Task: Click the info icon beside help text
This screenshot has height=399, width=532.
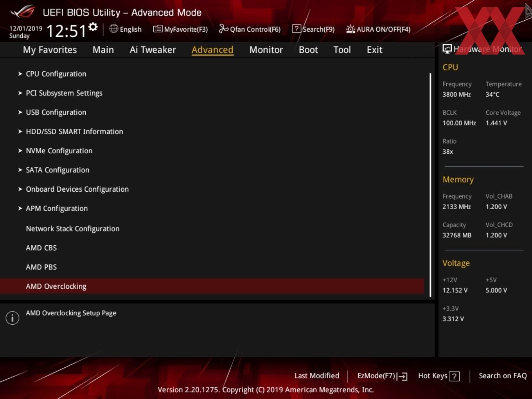Action: [x=13, y=318]
